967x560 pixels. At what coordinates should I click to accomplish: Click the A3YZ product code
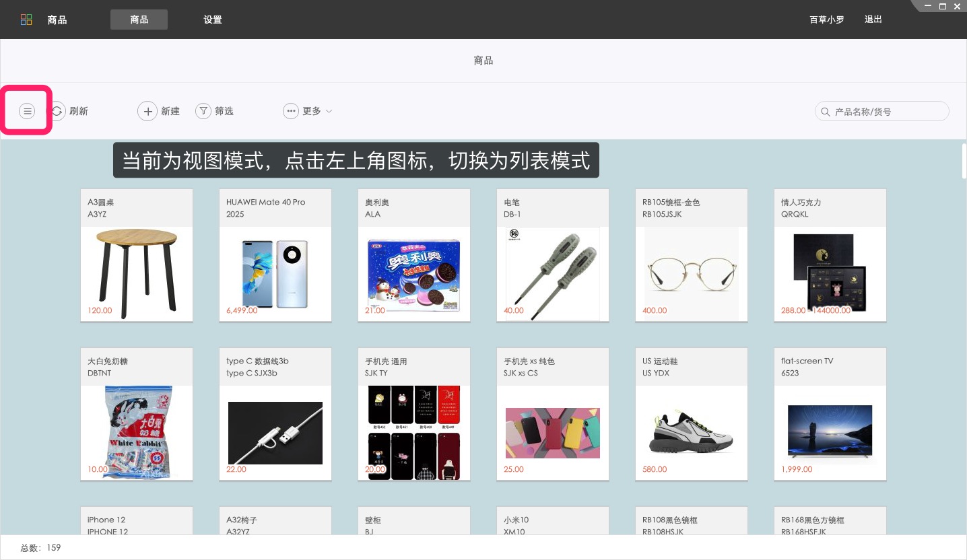click(97, 214)
